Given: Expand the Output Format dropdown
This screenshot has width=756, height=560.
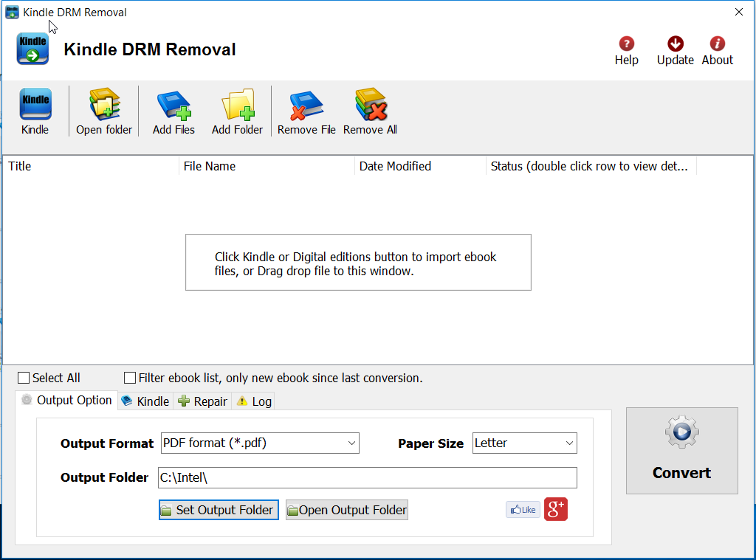Looking at the screenshot, I should click(x=260, y=443).
